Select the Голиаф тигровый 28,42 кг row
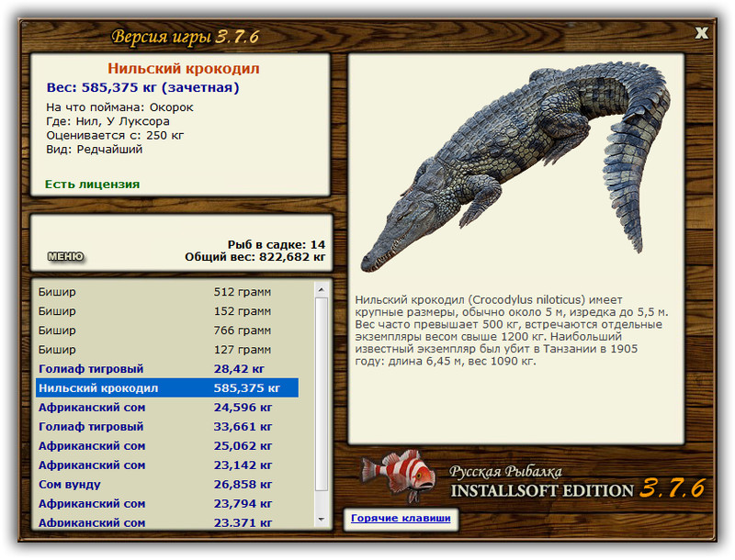Screen dimensions: 735x560 coord(167,368)
